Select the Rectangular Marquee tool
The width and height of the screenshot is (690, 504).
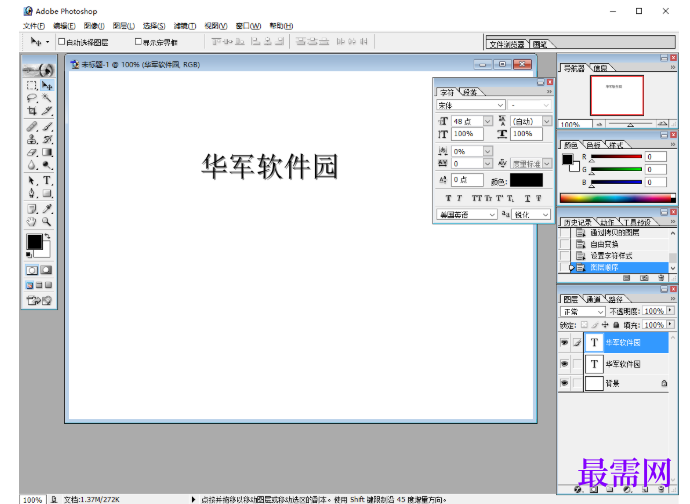(32, 85)
